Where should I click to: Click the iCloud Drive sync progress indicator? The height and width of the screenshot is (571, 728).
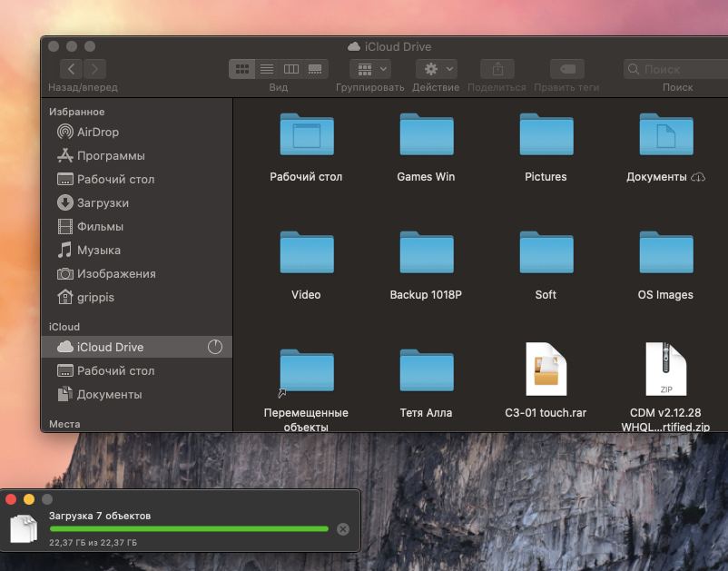(215, 347)
